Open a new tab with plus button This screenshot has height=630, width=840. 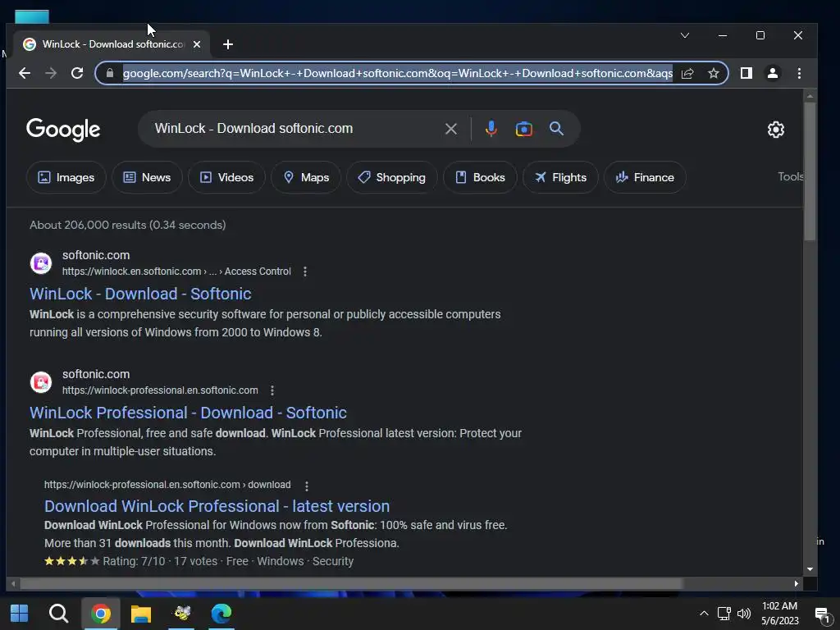click(228, 44)
